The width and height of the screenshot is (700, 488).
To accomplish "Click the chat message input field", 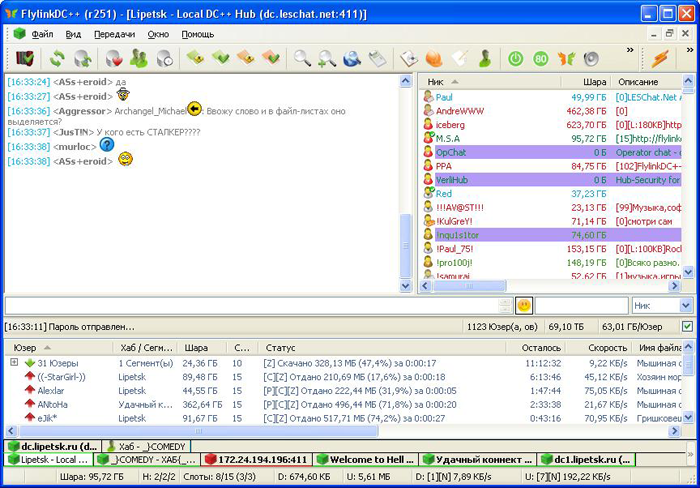I will coord(252,306).
